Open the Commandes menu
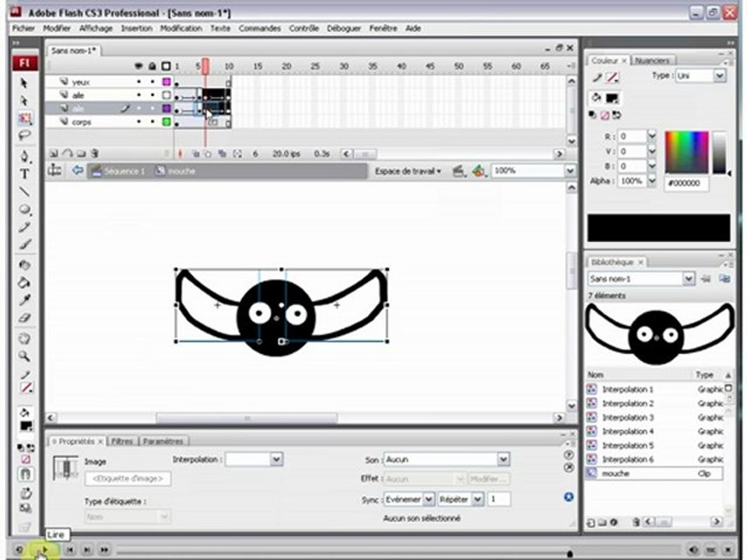This screenshot has height=560, width=747. (260, 29)
